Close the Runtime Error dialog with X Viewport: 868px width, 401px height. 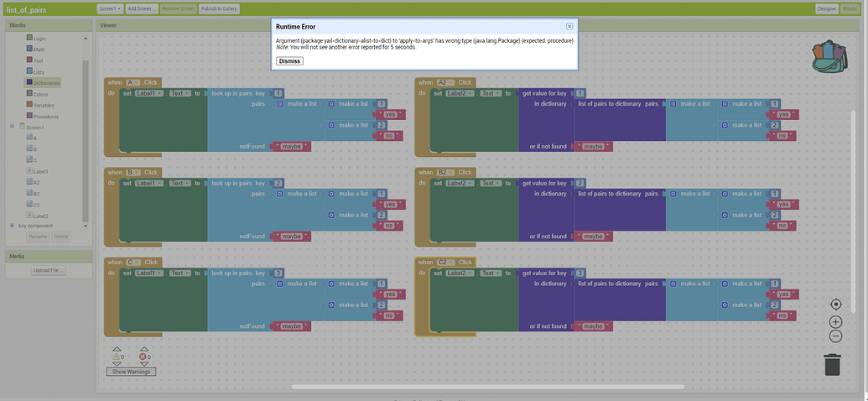point(569,27)
